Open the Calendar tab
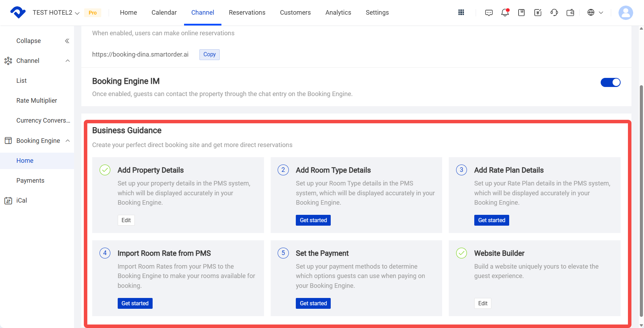644x328 pixels. click(x=164, y=13)
